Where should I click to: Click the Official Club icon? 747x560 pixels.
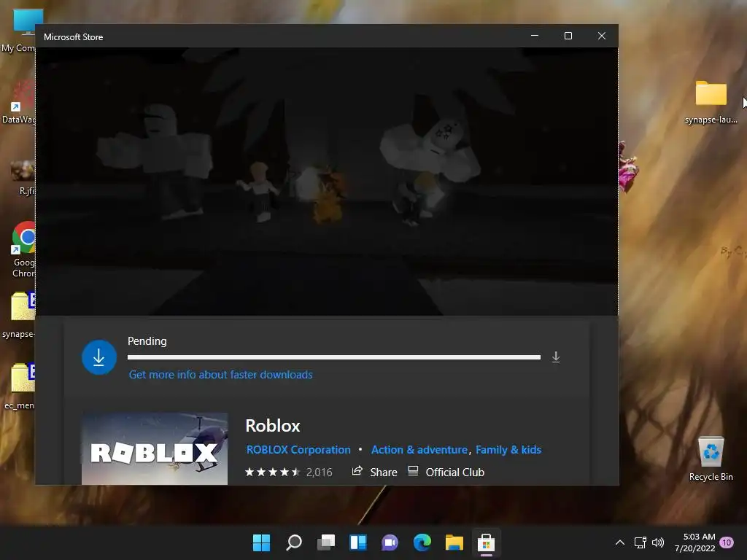(x=413, y=471)
